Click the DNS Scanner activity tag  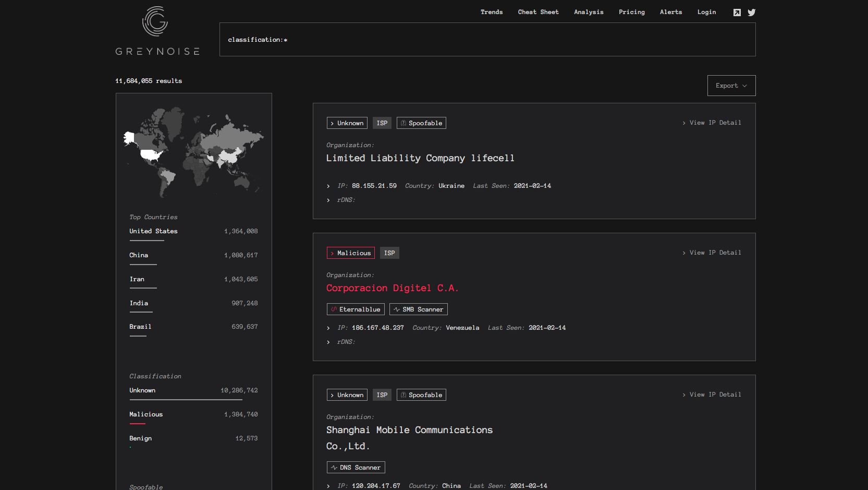(x=356, y=468)
